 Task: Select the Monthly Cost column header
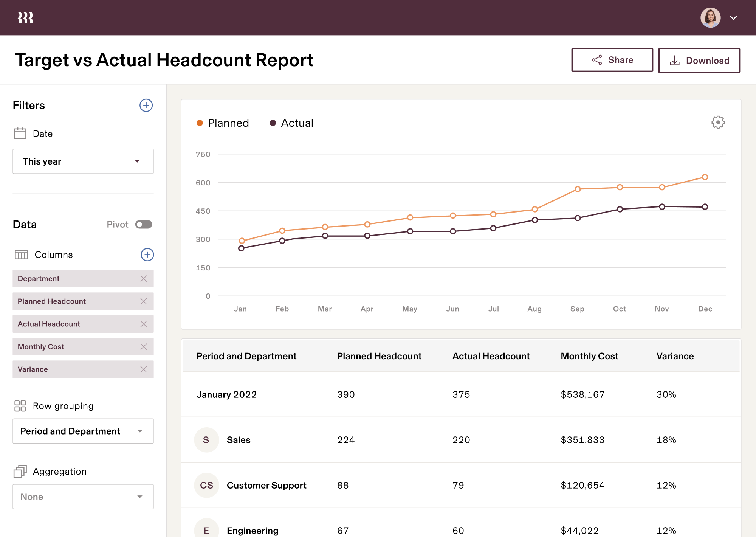589,356
